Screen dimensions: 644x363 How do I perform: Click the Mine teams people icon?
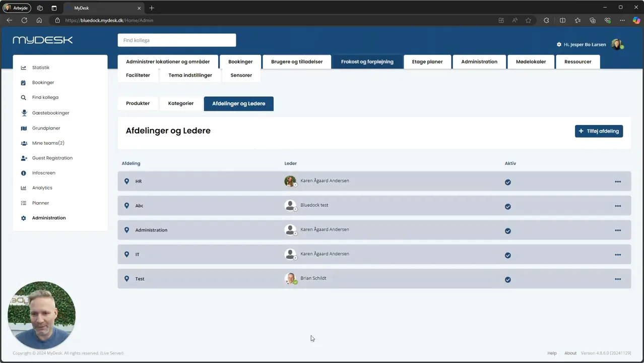(x=24, y=143)
